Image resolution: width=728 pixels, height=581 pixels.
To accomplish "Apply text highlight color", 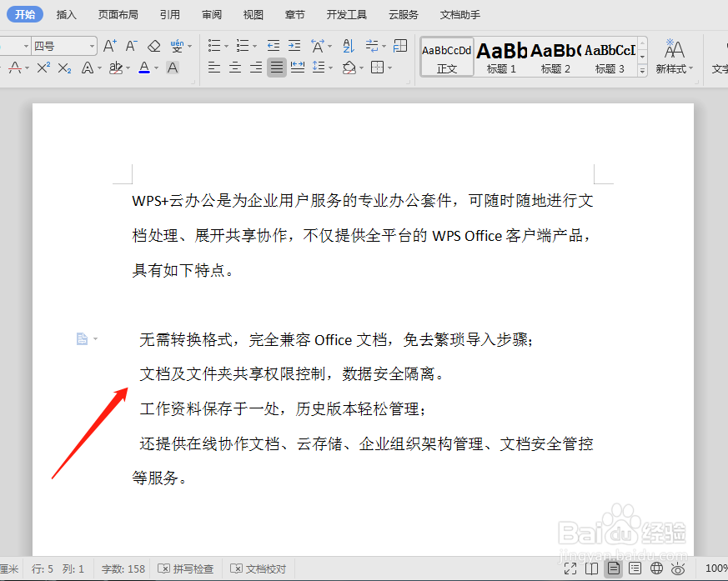I will tap(116, 68).
